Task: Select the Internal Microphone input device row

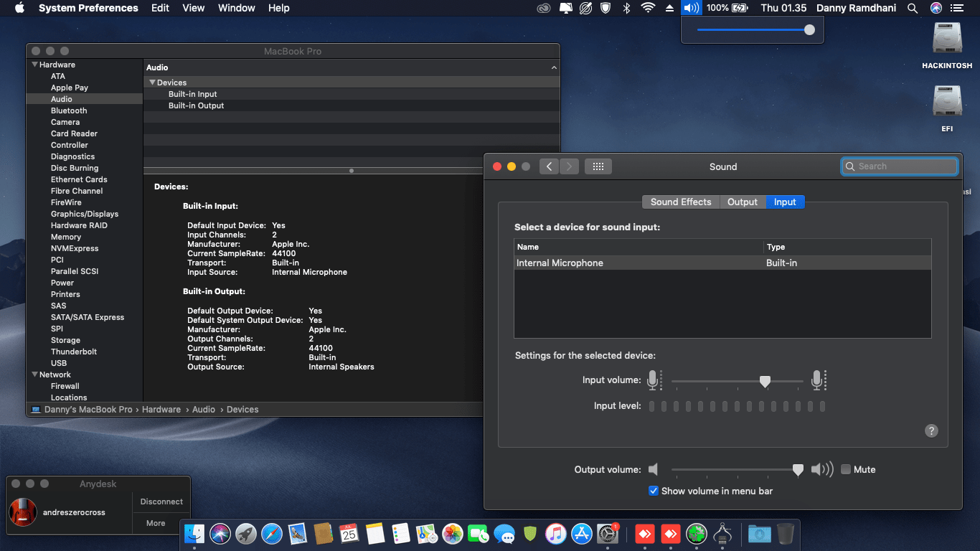Action: coord(722,263)
